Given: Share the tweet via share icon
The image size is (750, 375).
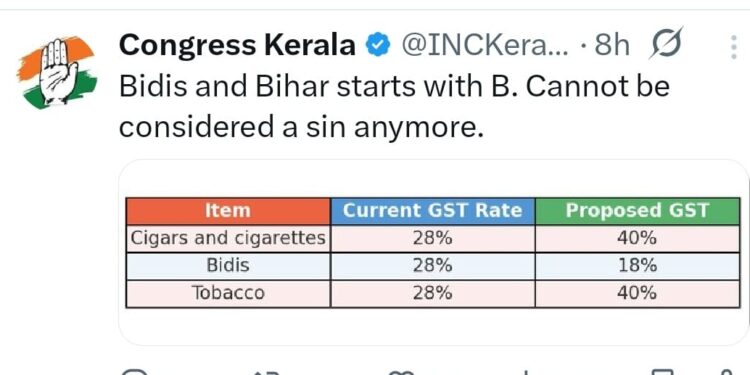Looking at the screenshot, I should click(x=726, y=372).
